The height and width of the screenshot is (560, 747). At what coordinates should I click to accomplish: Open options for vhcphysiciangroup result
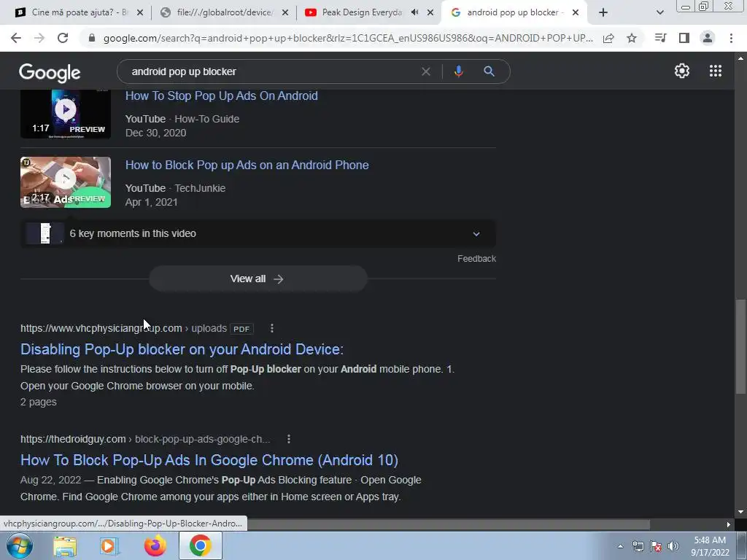point(272,328)
